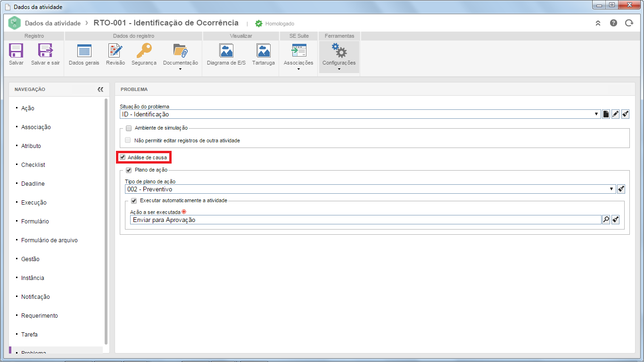Uncheck Análise de causa

123,157
